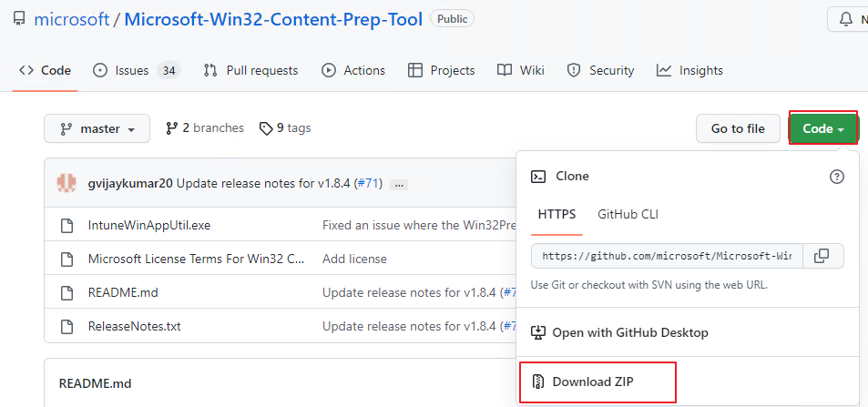Open 'Fixed an issue where the Win32Pre' commit message
The height and width of the screenshot is (407, 868).
pos(418,226)
